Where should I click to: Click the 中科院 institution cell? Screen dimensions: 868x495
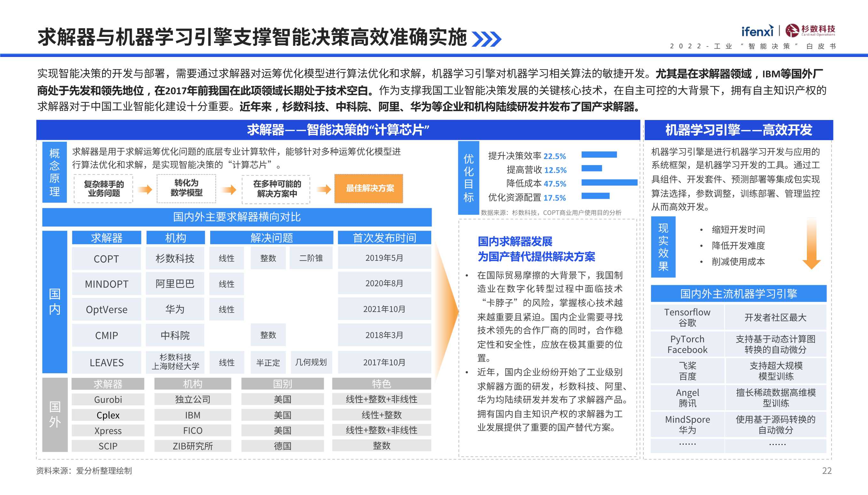click(x=175, y=336)
